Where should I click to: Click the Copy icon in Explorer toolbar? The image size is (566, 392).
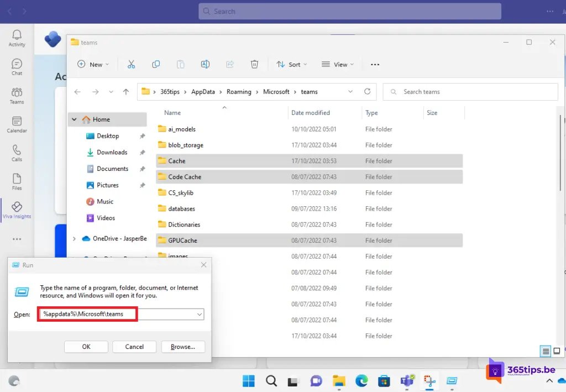click(156, 64)
